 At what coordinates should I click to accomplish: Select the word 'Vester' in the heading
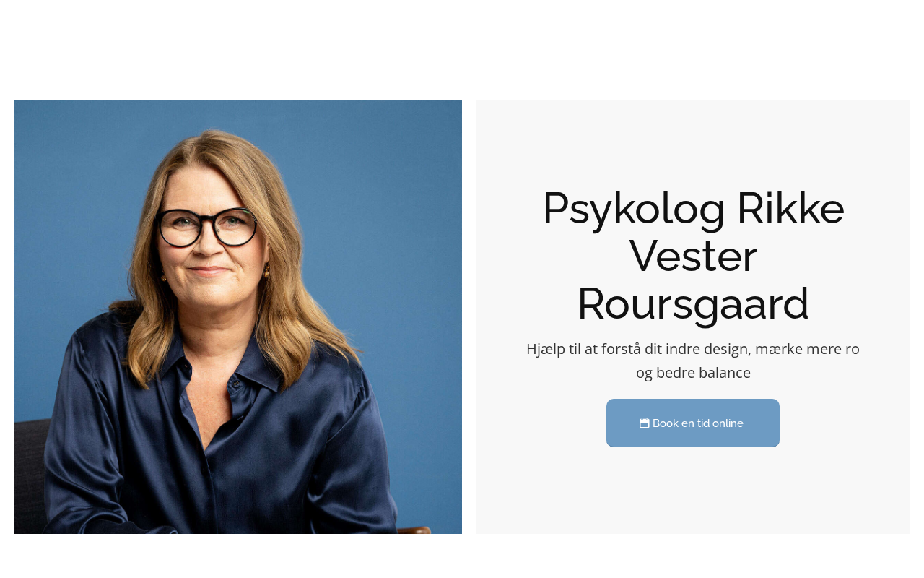(693, 256)
